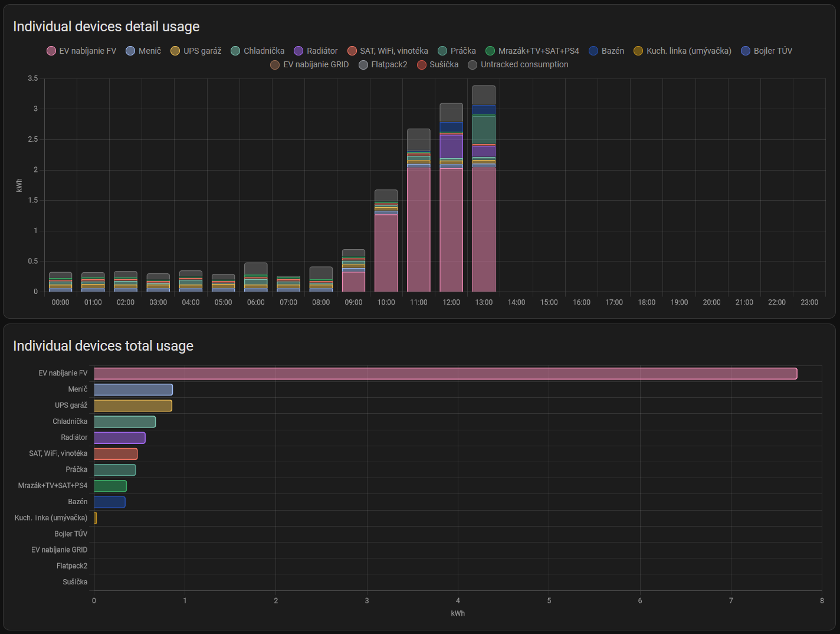Toggle Radiátor series visibility
Image resolution: width=840 pixels, height=634 pixels.
[x=316, y=51]
